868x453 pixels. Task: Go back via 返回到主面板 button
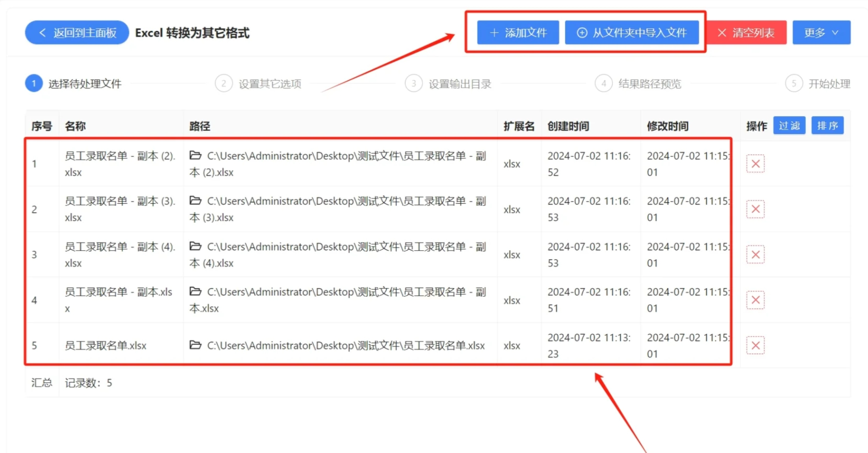click(x=77, y=33)
